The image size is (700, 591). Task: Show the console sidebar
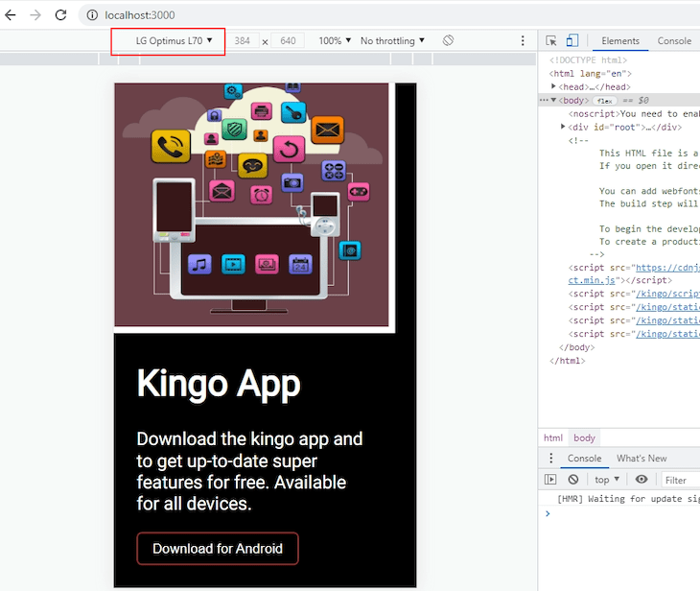[x=550, y=480]
